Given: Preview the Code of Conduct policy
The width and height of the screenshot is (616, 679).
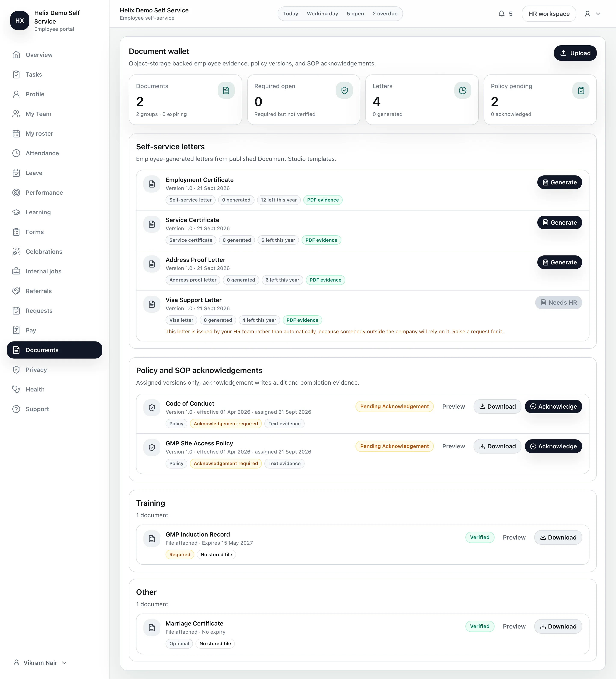Looking at the screenshot, I should 453,406.
